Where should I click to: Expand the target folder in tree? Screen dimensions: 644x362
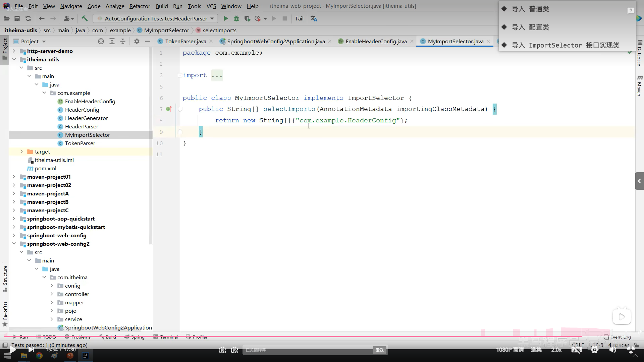(21, 152)
